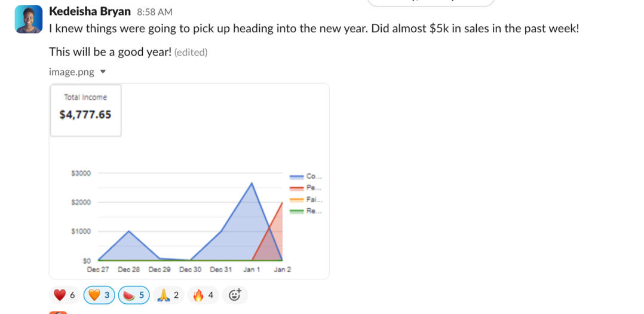
Task: Toggle off the watermelon reaction
Action: pos(133,295)
